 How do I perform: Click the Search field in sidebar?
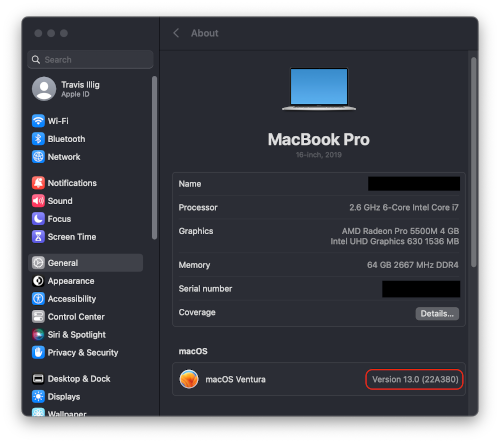pyautogui.click(x=90, y=60)
